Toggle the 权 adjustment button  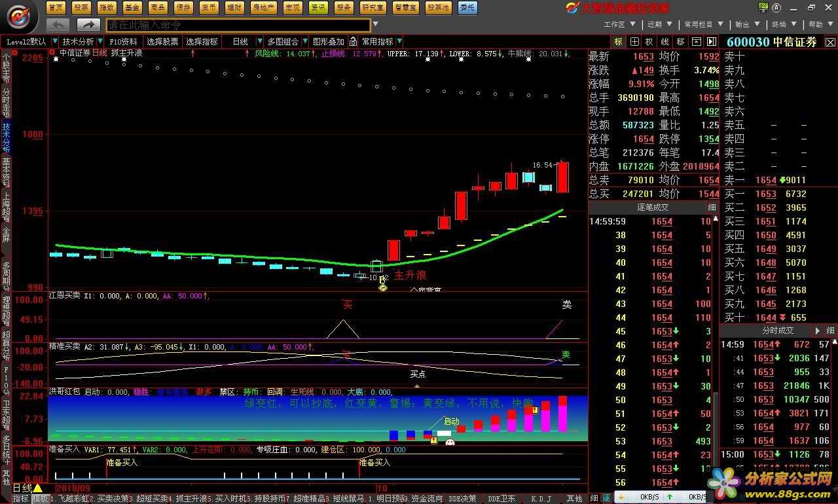click(x=649, y=41)
